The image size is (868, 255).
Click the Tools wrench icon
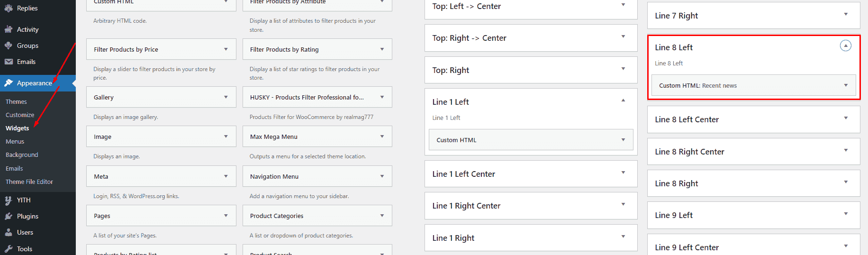(x=9, y=249)
